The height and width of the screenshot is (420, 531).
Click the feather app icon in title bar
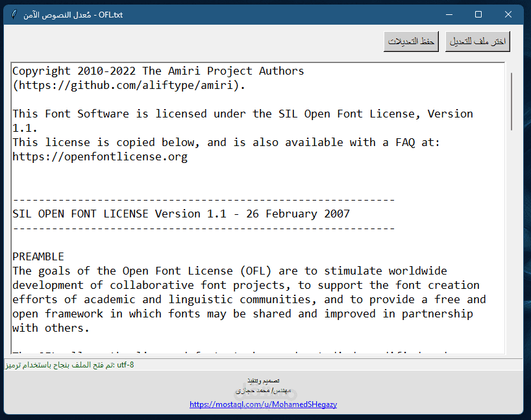pyautogui.click(x=14, y=14)
